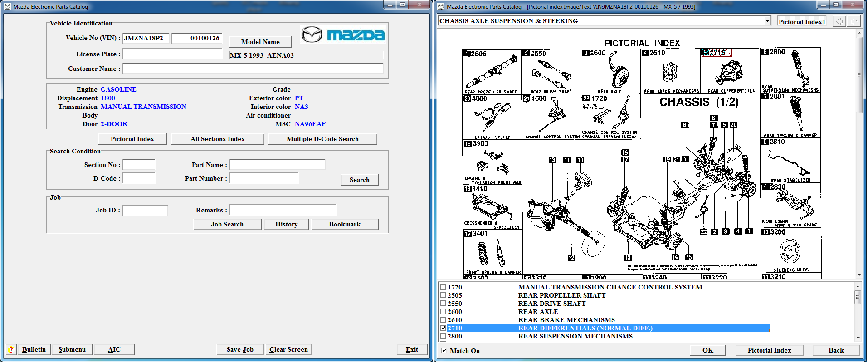This screenshot has height=363, width=868.
Task: Check the 2505 Rear Propeller Shaft checkbox
Action: [444, 295]
